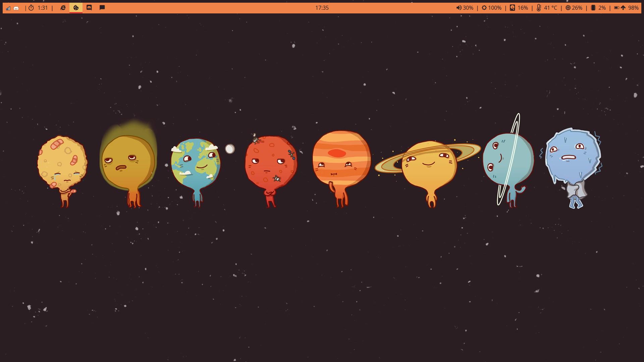Click the stopwatch timer icon
Viewport: 644px width, 362px height.
point(31,8)
